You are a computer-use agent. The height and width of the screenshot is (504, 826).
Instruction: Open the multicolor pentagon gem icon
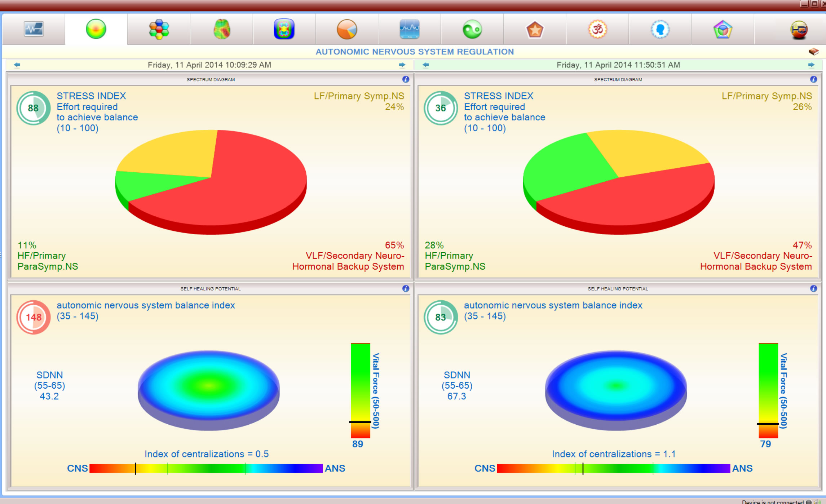[723, 29]
